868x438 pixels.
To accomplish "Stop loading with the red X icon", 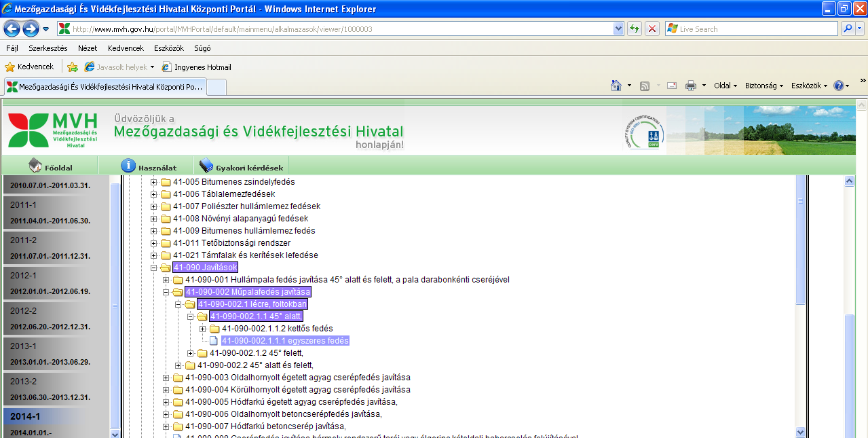I will tap(652, 29).
